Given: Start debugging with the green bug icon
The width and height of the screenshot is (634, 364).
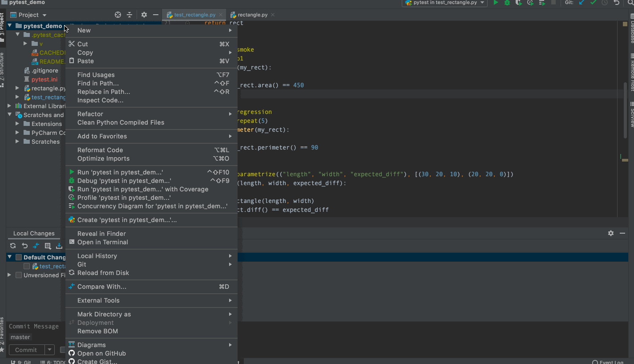Looking at the screenshot, I should click(x=507, y=3).
